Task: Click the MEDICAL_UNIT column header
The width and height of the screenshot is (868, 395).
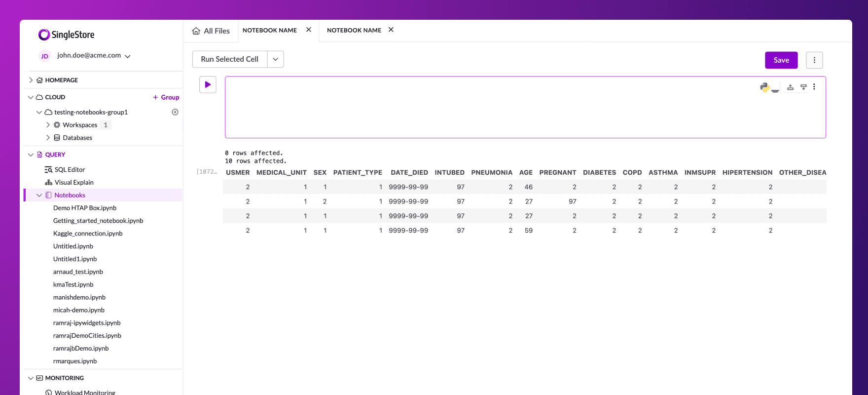Action: point(282,172)
